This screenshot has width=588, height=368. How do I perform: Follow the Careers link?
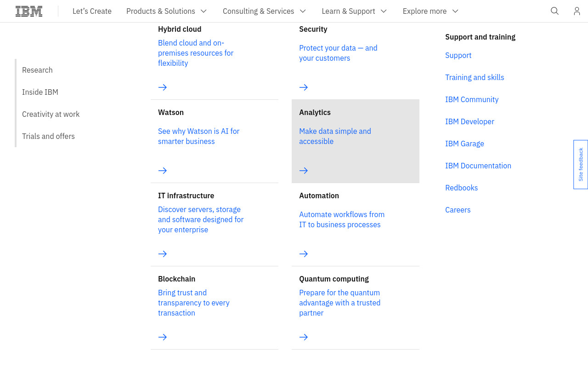click(458, 210)
